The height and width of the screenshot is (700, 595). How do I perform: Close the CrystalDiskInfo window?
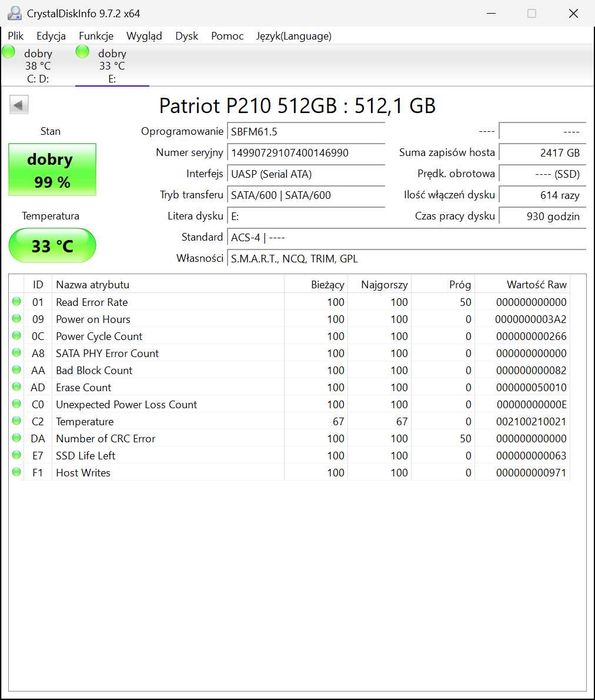pos(574,13)
